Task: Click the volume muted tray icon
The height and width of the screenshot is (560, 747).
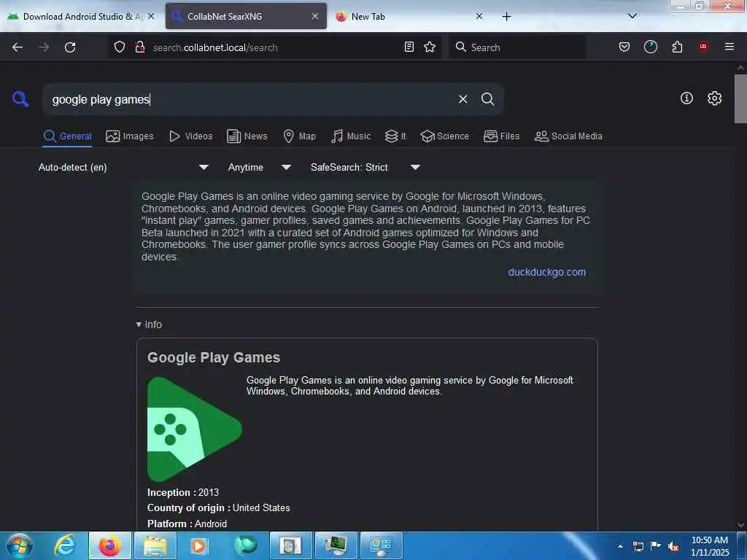Action: click(x=673, y=546)
